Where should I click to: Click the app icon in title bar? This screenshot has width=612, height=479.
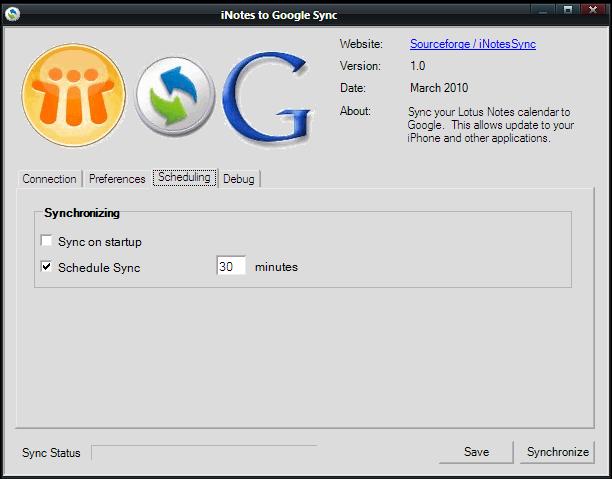pos(12,14)
